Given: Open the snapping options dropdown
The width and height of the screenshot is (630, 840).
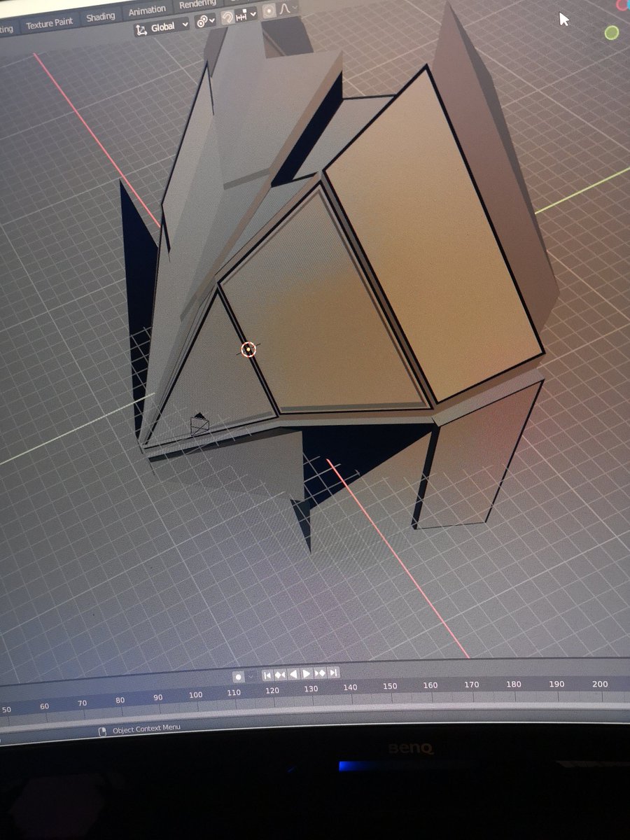Looking at the screenshot, I should tap(246, 15).
